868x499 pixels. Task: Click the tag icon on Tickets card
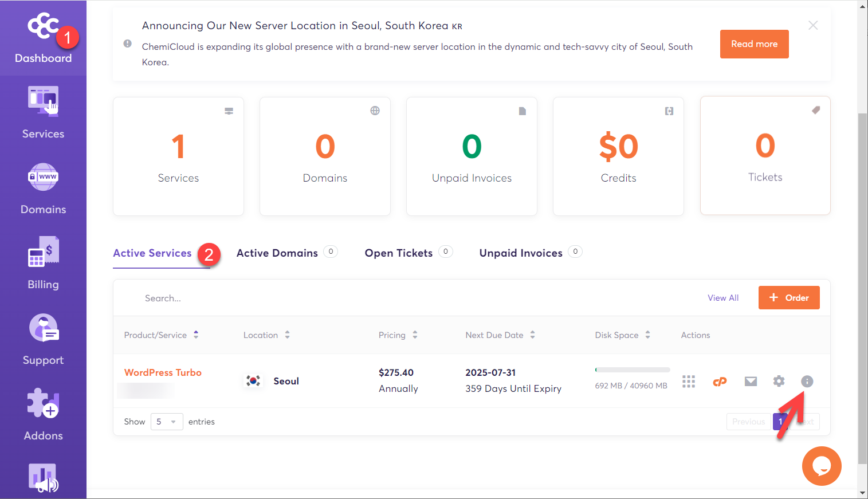coord(816,110)
